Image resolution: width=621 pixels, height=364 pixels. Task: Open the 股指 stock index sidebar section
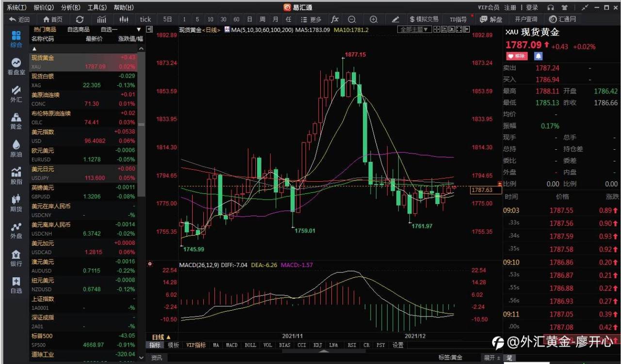[x=16, y=176]
